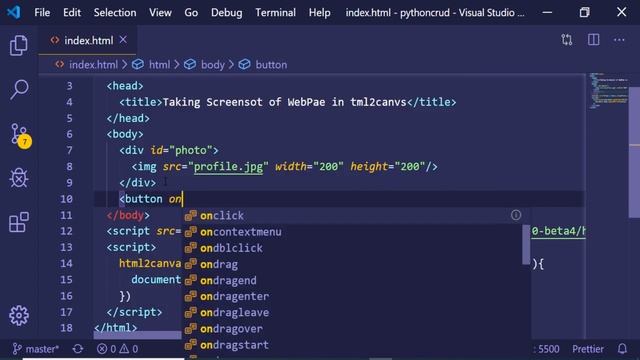Click the div id="photo" line
The image size is (640, 360).
(169, 151)
